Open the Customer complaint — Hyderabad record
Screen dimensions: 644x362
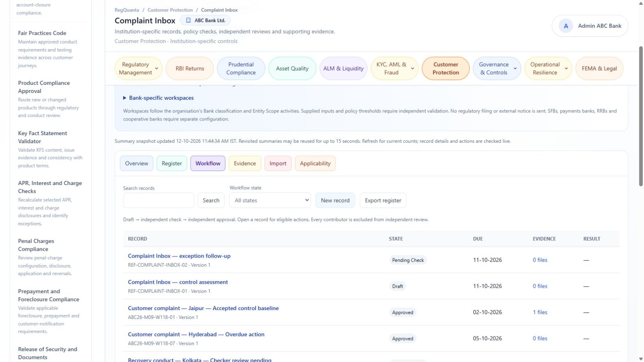pyautogui.click(x=196, y=334)
